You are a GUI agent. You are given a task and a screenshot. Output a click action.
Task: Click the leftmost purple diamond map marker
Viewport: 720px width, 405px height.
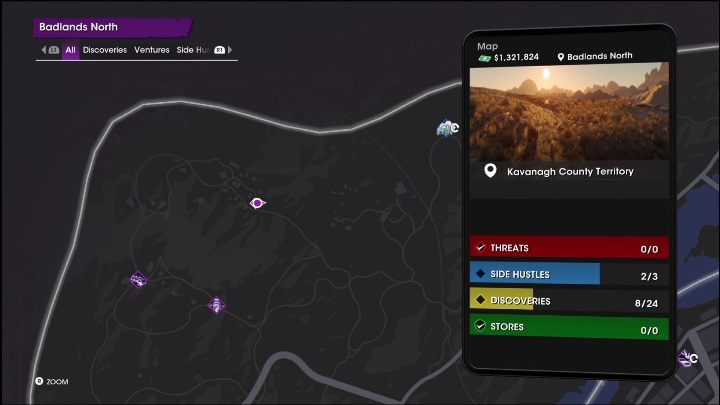coord(138,279)
